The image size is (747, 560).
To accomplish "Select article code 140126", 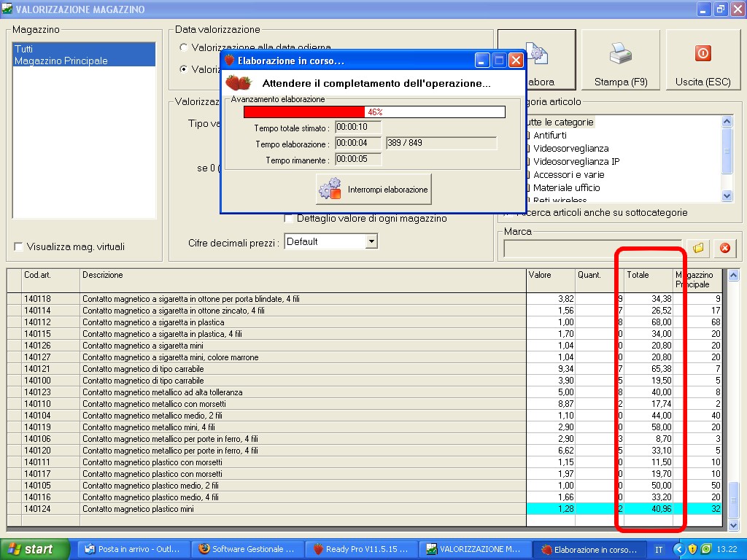I will coord(37,346).
